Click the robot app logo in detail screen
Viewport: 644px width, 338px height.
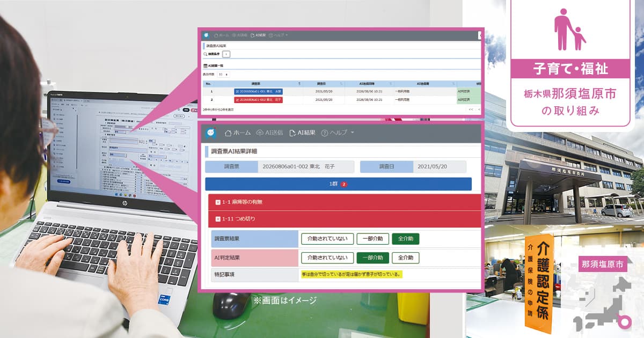pos(211,133)
